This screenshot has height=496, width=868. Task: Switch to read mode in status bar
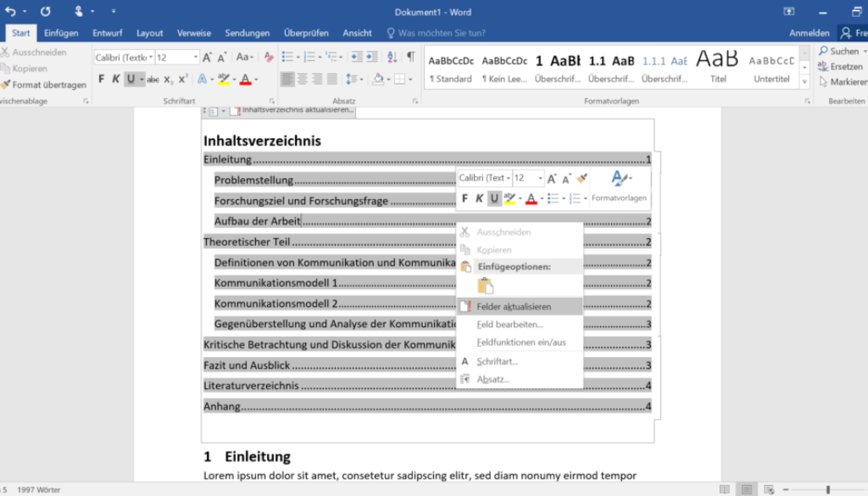point(724,489)
